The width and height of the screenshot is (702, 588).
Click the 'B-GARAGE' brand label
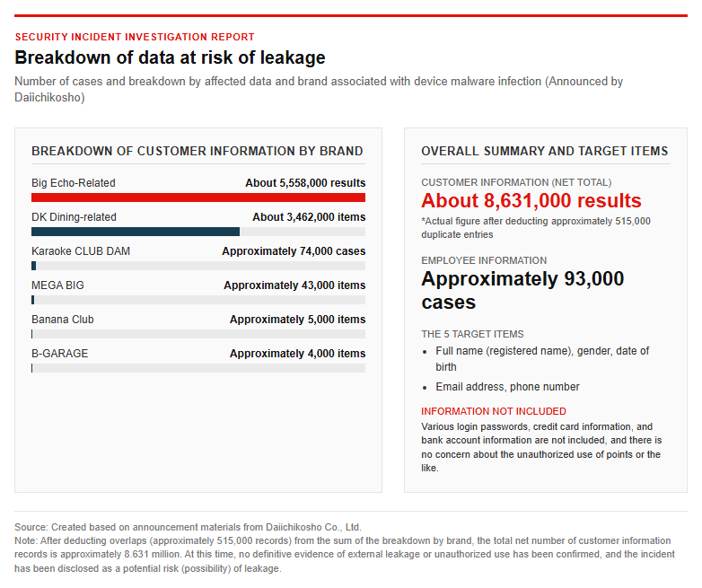[59, 354]
